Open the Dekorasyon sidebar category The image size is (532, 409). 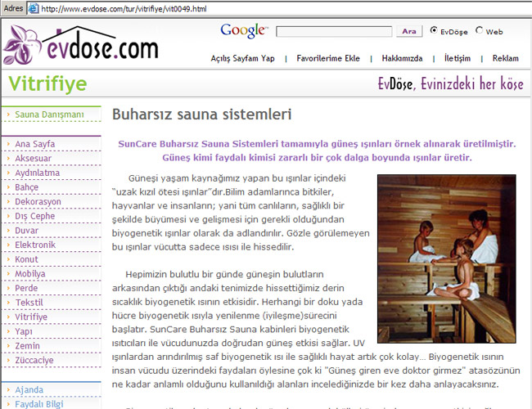tap(38, 201)
